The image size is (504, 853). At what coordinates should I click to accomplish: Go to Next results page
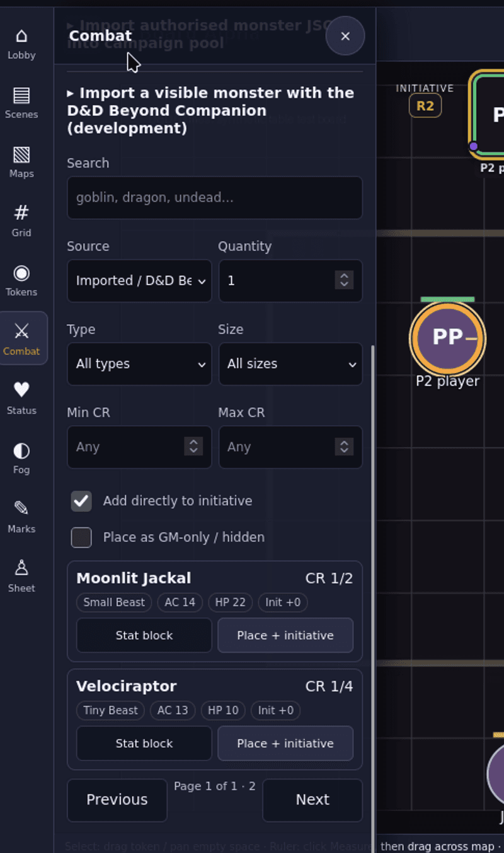coord(312,800)
